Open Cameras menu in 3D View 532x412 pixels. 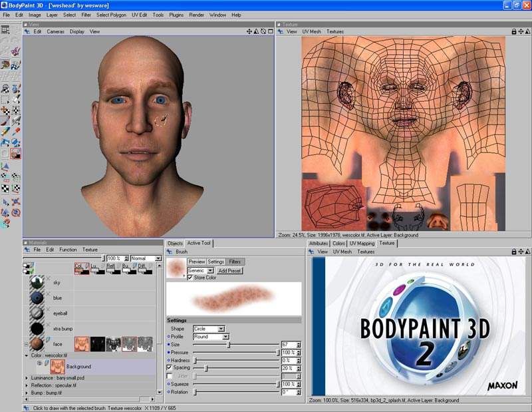tap(55, 31)
